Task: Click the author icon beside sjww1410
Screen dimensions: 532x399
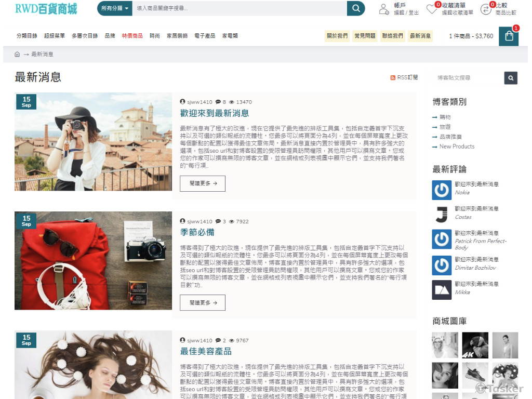Action: point(182,102)
